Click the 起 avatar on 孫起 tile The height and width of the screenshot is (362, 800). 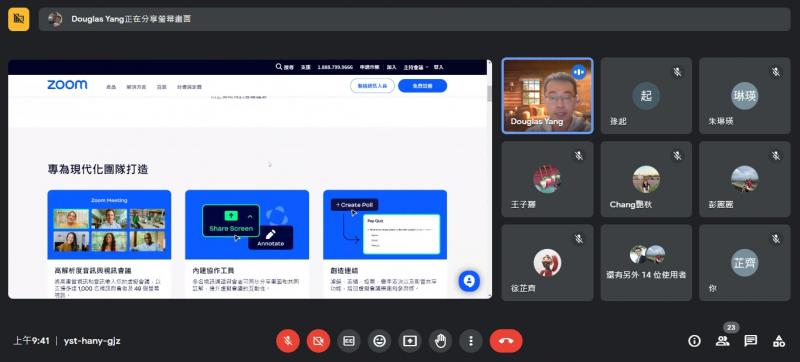coord(646,96)
